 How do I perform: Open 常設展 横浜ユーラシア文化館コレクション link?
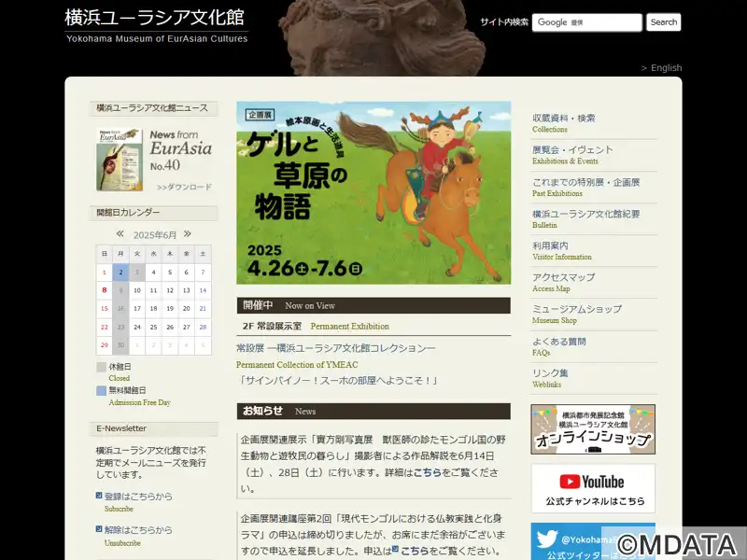coord(336,348)
